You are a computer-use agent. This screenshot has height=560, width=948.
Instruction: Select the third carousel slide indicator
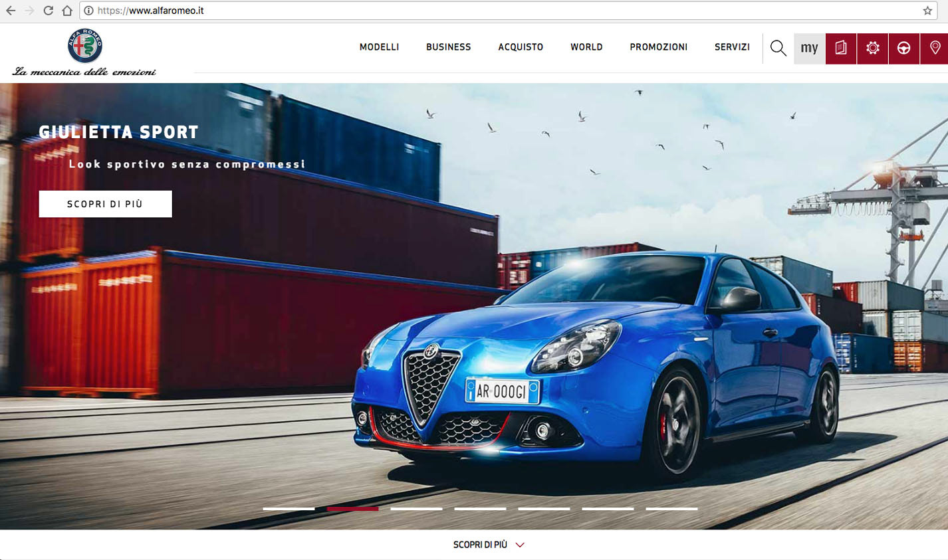point(416,509)
